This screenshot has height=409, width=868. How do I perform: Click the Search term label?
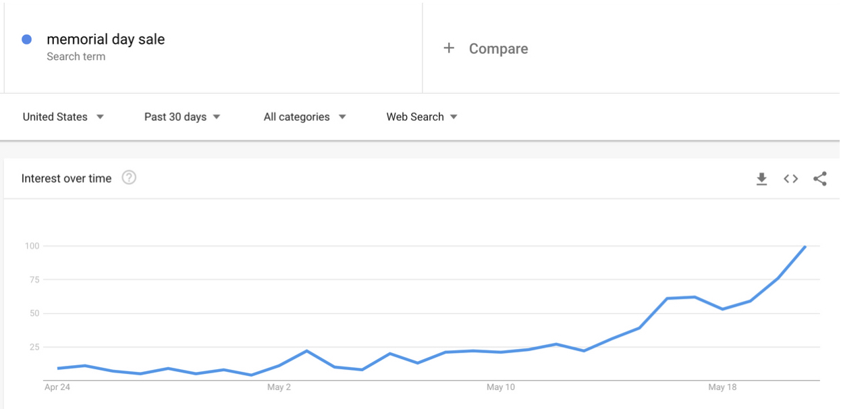click(x=76, y=57)
